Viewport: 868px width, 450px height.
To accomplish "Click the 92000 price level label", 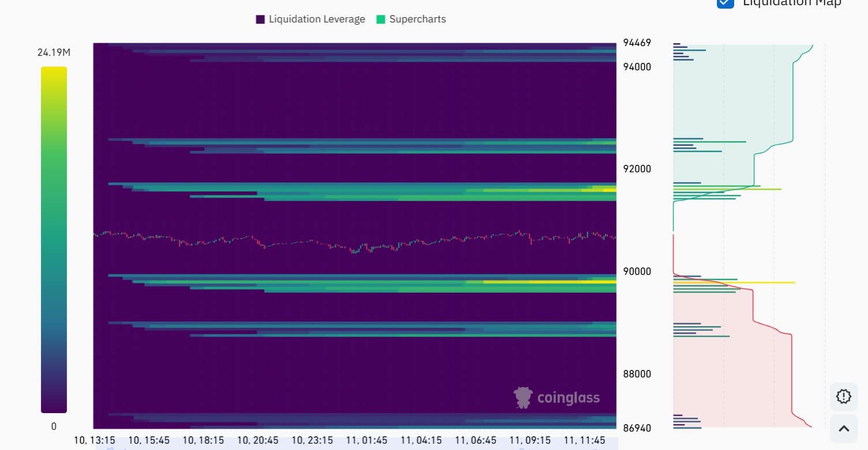I will point(636,169).
